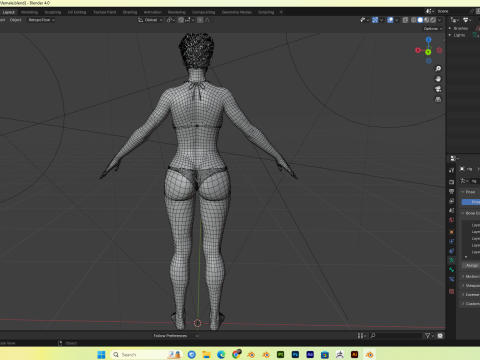
Task: Open the Object properties tab icon
Action: point(451,232)
